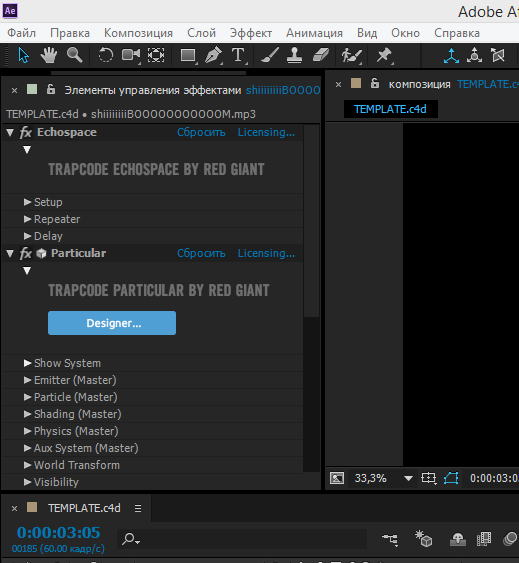
Task: Expand the Repeater property group
Action: coord(27,219)
